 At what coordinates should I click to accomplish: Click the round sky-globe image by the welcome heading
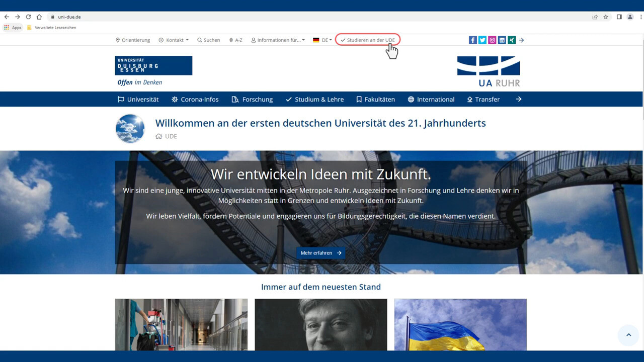point(130,129)
